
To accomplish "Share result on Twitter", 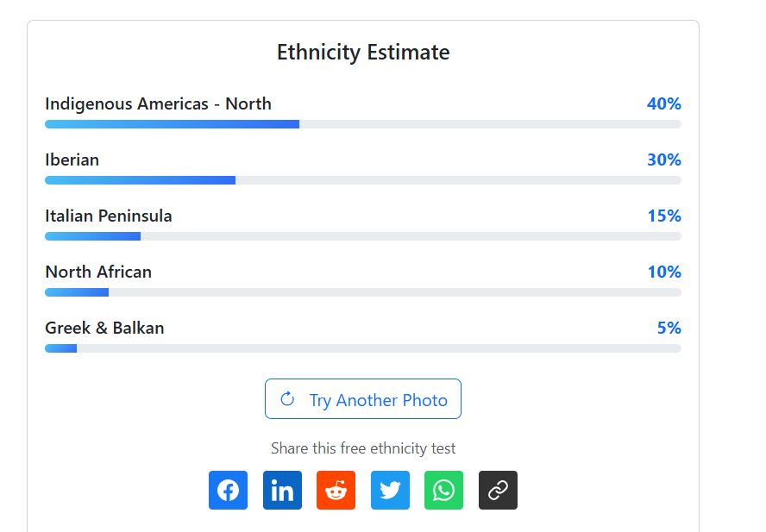I will [390, 490].
